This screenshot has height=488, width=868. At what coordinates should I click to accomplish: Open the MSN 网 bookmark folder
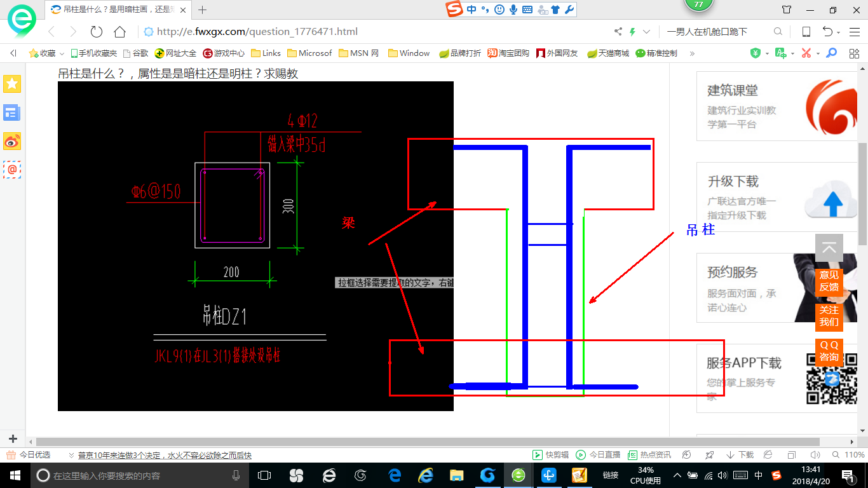358,53
